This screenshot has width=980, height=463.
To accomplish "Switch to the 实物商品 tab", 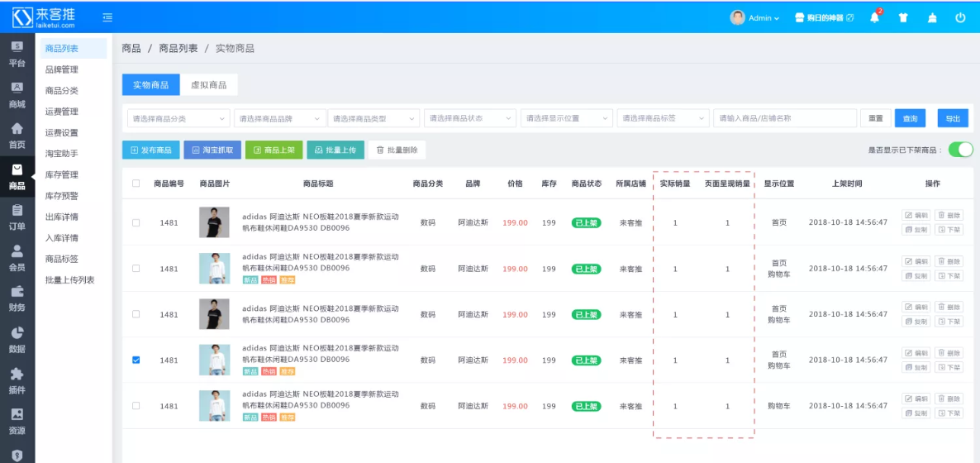I will (150, 85).
